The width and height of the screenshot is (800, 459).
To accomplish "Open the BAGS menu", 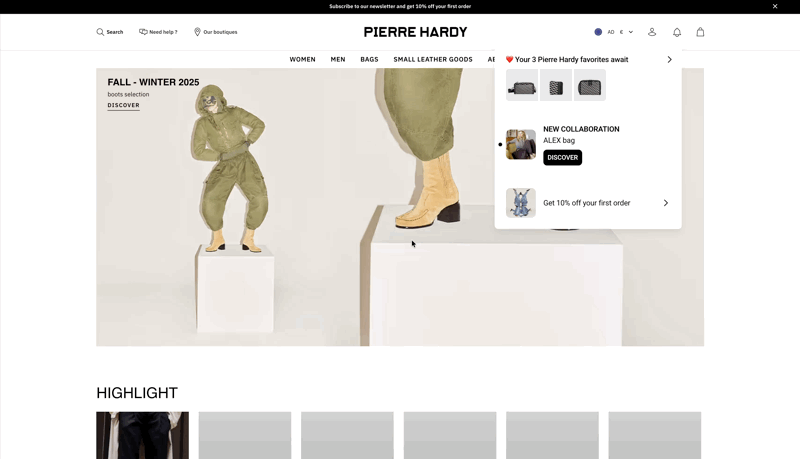I will coord(369,60).
